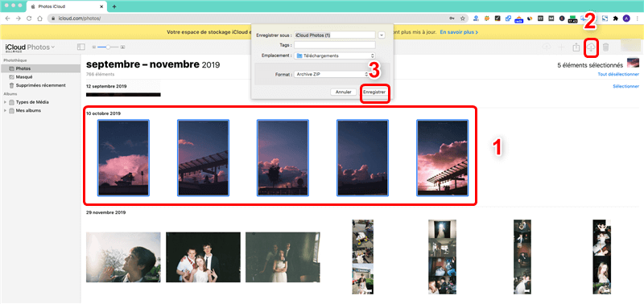Select photo of low clouds under dark sky

coord(362,158)
